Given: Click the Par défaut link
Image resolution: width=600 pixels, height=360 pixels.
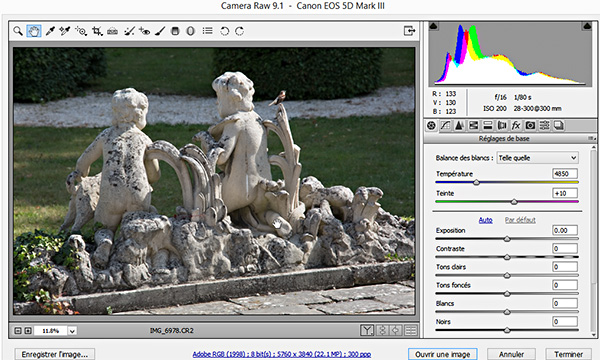Looking at the screenshot, I should pyautogui.click(x=520, y=220).
